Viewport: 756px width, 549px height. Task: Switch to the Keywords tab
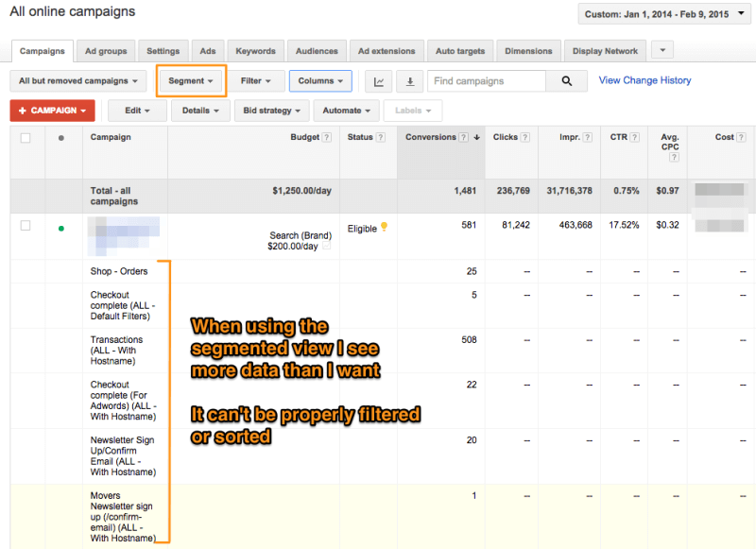click(255, 51)
